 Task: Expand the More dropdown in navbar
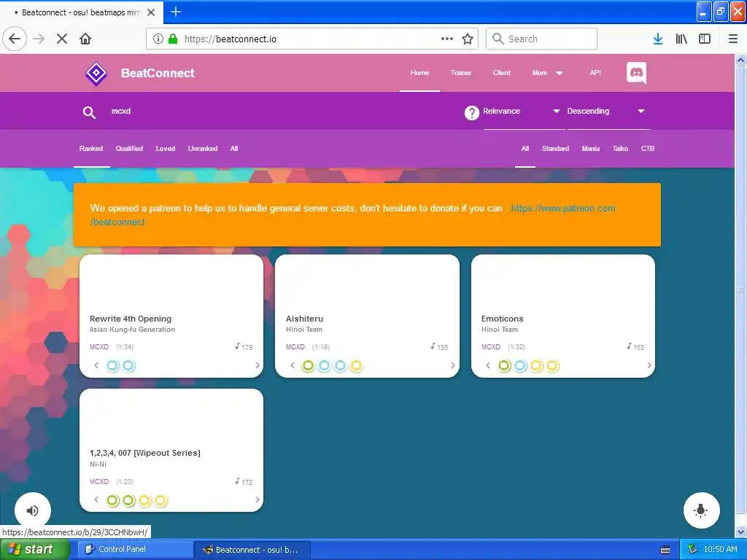point(547,73)
